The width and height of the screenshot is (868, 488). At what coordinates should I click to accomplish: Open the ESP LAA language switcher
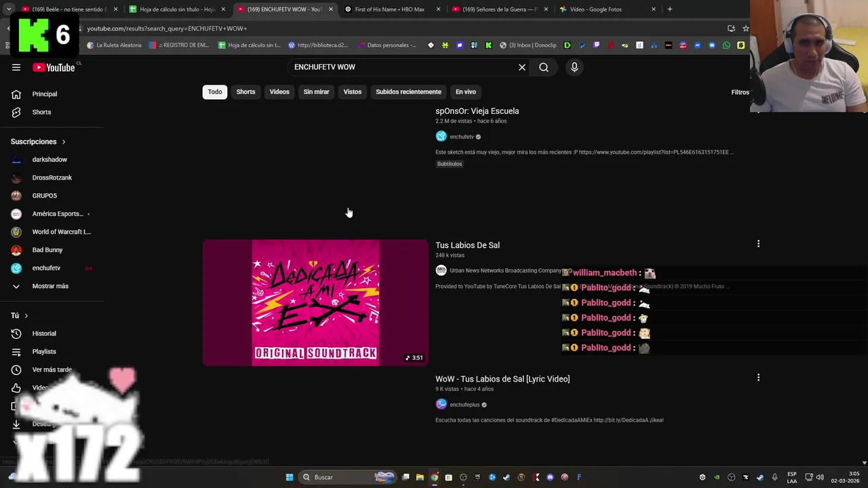tap(792, 477)
